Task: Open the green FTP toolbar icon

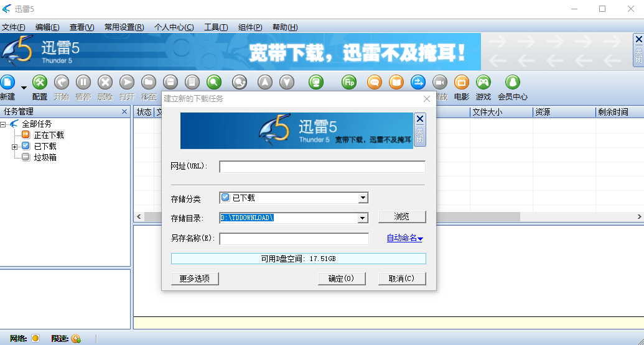Action: point(349,83)
